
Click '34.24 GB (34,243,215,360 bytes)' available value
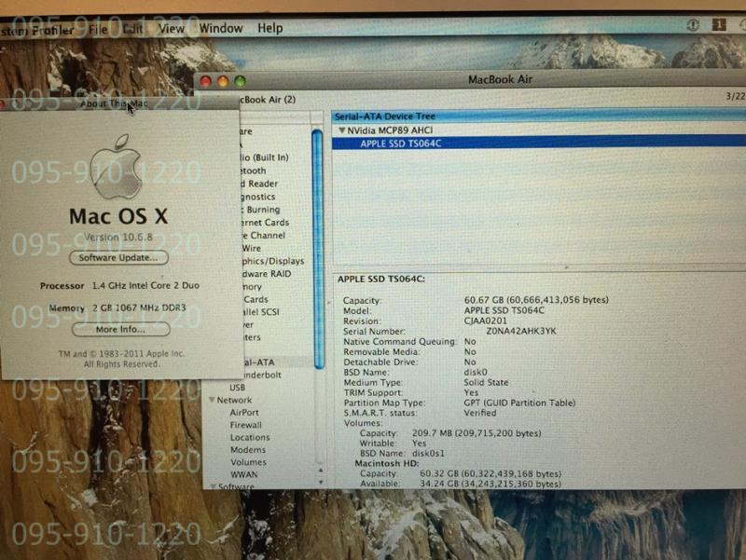[490, 484]
